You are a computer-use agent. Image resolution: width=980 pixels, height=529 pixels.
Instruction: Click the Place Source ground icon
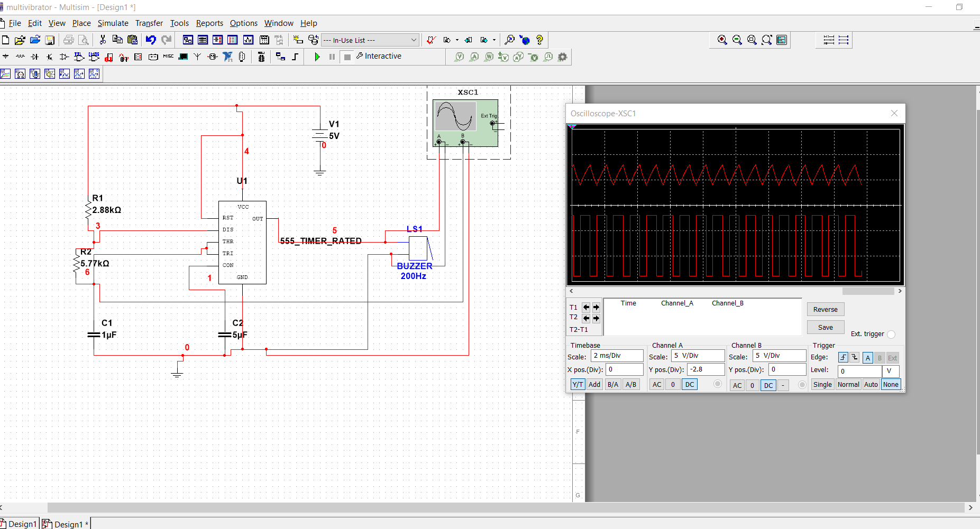pyautogui.click(x=6, y=57)
